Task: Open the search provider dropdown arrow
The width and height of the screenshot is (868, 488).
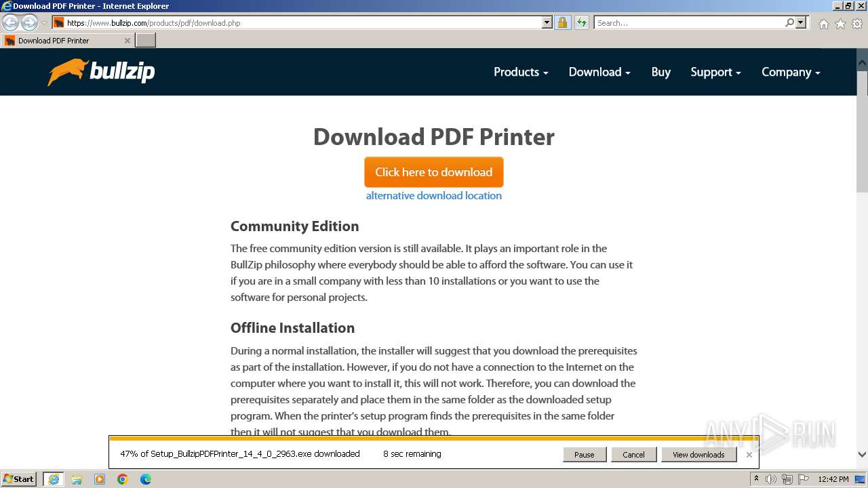Action: [801, 23]
